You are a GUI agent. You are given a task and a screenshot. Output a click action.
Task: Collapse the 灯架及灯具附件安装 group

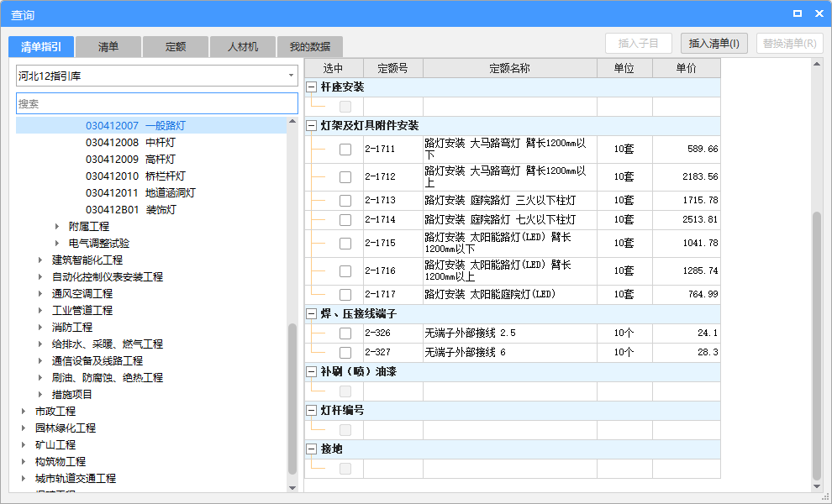click(x=312, y=126)
